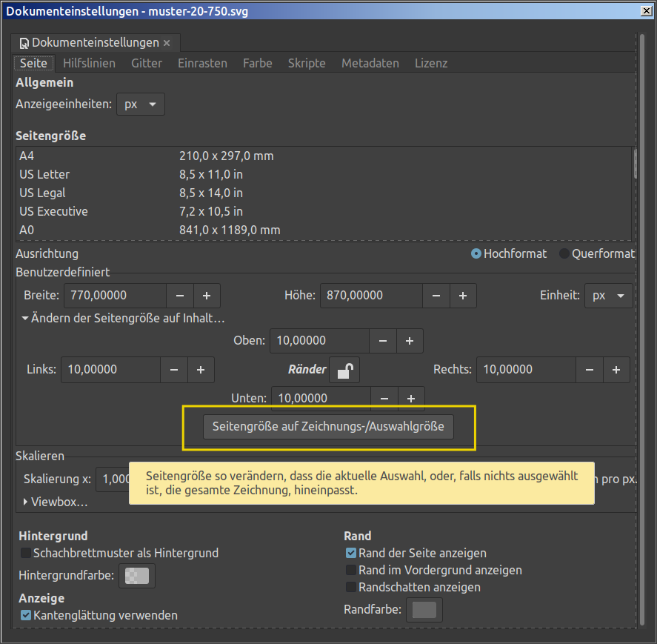Screen dimensions: 657x644
Task: Decrease Rechts margin with minus button
Action: tap(590, 370)
